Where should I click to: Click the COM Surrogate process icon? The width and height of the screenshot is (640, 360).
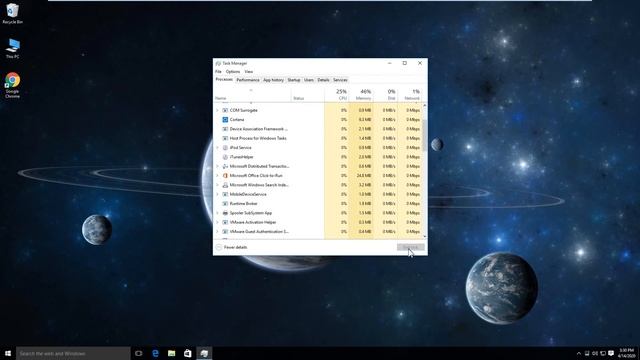click(225, 110)
